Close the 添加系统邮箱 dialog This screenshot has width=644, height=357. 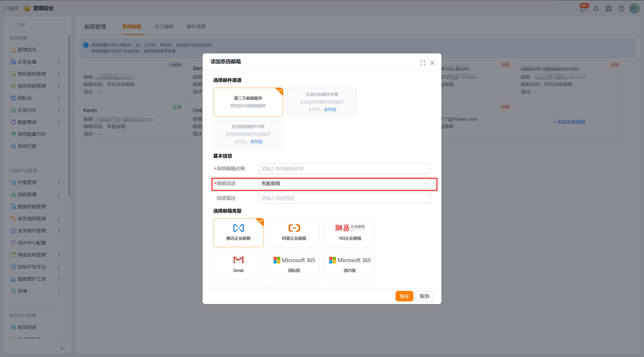432,63
